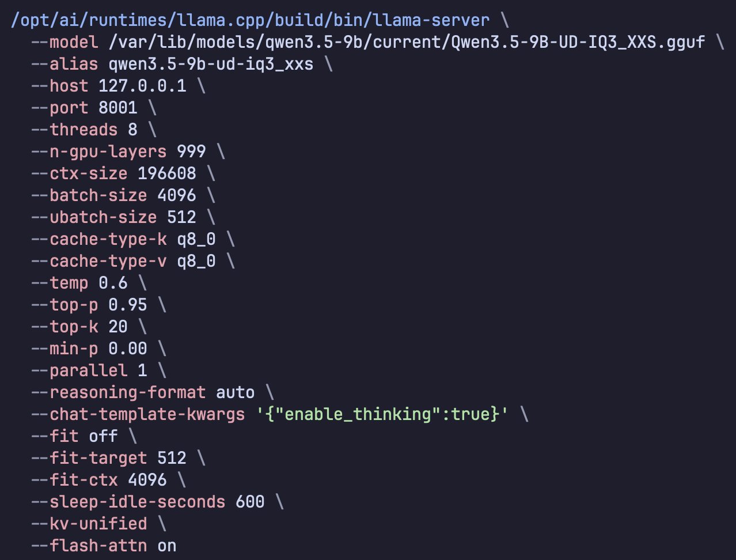Click the port value 8001
The image size is (736, 560).
point(117,108)
